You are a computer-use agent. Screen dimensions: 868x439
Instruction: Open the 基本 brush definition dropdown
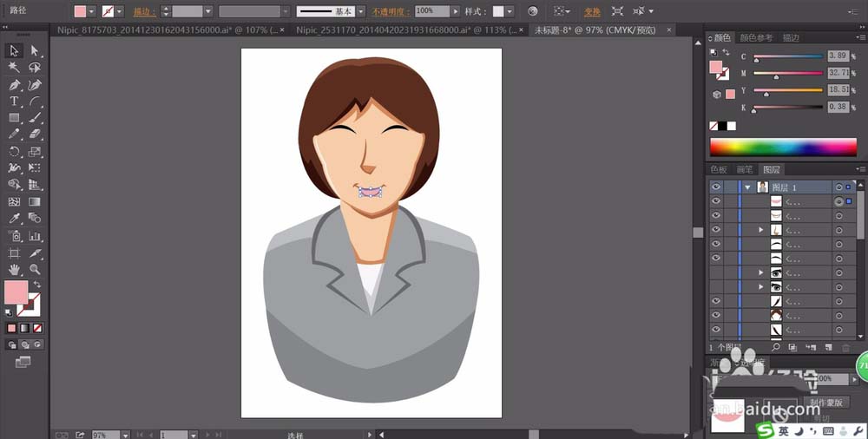click(363, 11)
